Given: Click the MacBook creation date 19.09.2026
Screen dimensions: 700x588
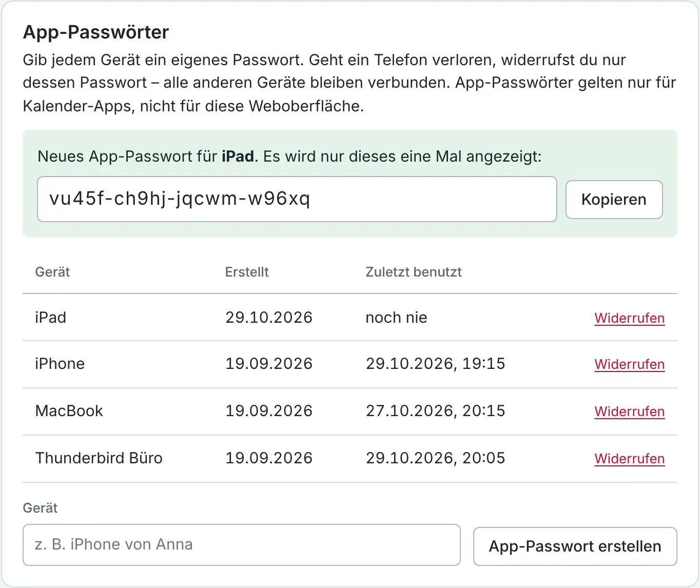Looking at the screenshot, I should coord(269,411).
